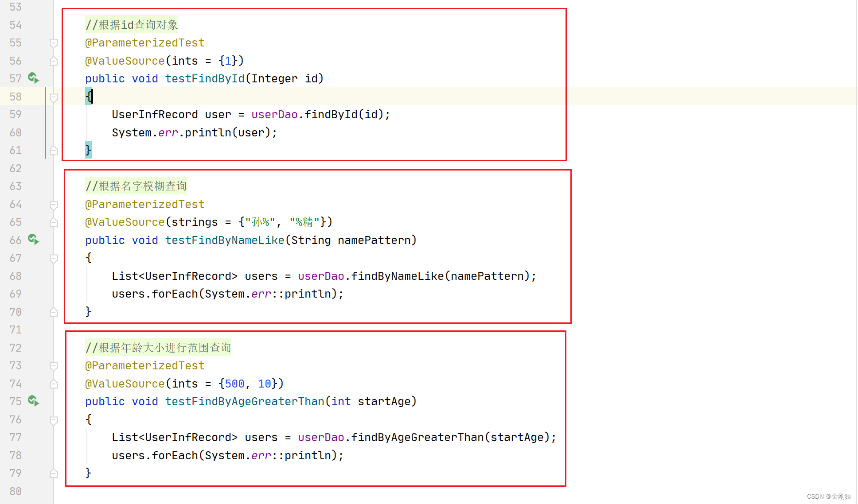Screen dimensions: 858x504
Task: Run testFindById via gutter run icon
Action: (x=34, y=78)
